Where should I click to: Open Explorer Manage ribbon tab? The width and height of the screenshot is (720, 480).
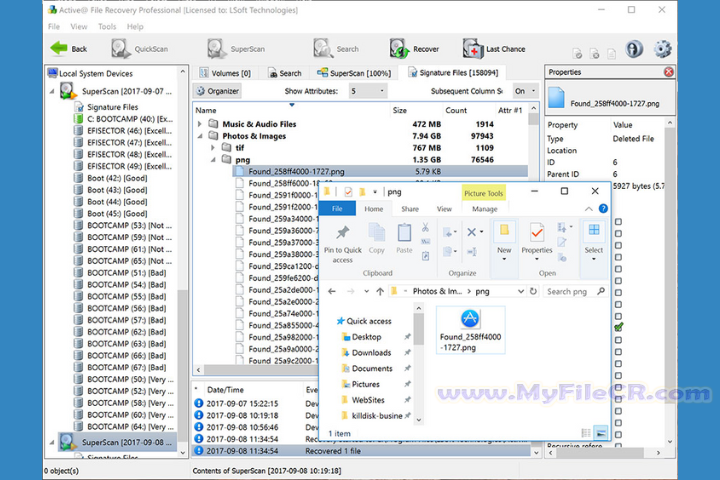[x=485, y=209]
